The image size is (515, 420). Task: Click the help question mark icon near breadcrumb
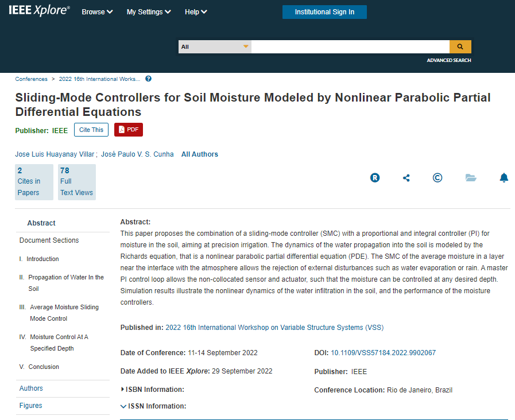[x=148, y=79]
